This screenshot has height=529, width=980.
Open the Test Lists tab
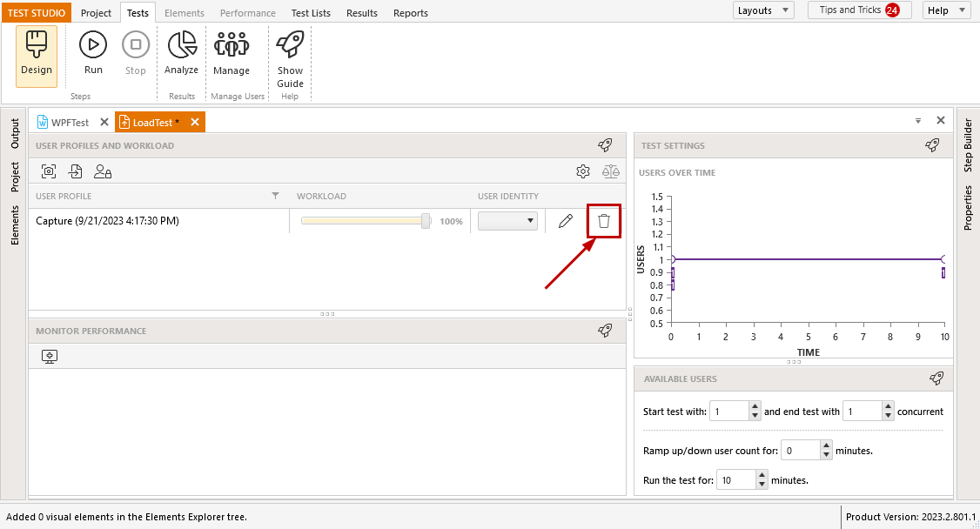pos(311,12)
